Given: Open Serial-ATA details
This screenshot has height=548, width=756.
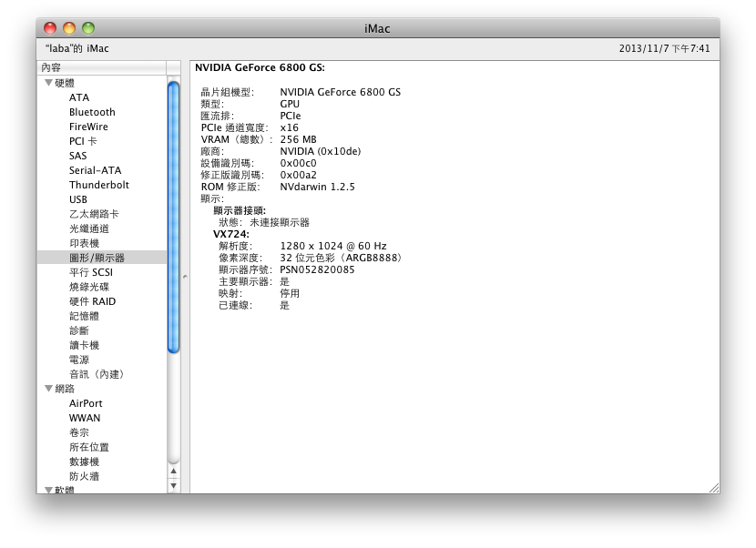Looking at the screenshot, I should (x=95, y=170).
